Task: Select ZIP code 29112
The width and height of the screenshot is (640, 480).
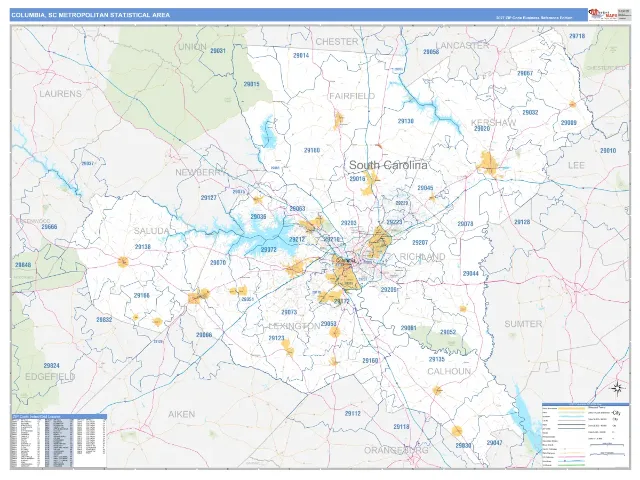Action: [x=353, y=413]
